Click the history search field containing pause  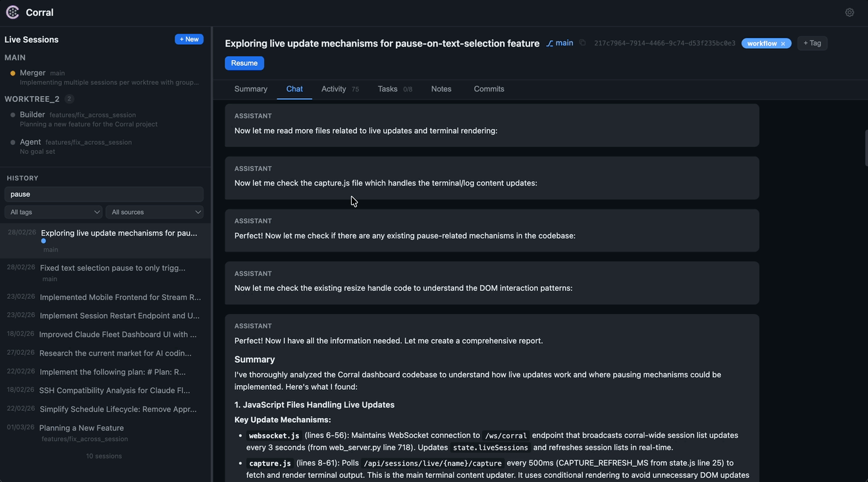[x=104, y=194]
